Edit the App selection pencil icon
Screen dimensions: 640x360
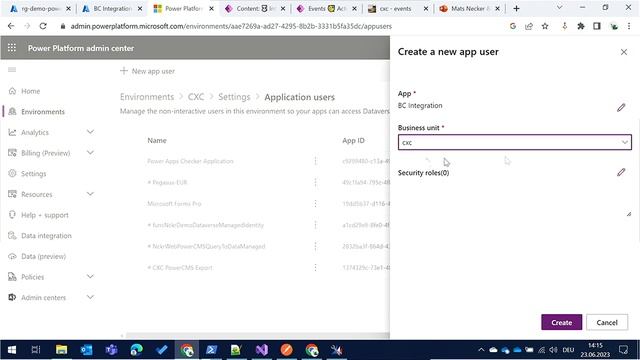click(621, 107)
